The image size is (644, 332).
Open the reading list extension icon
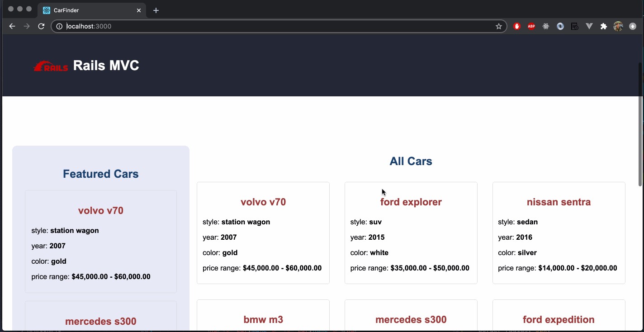[x=575, y=26]
